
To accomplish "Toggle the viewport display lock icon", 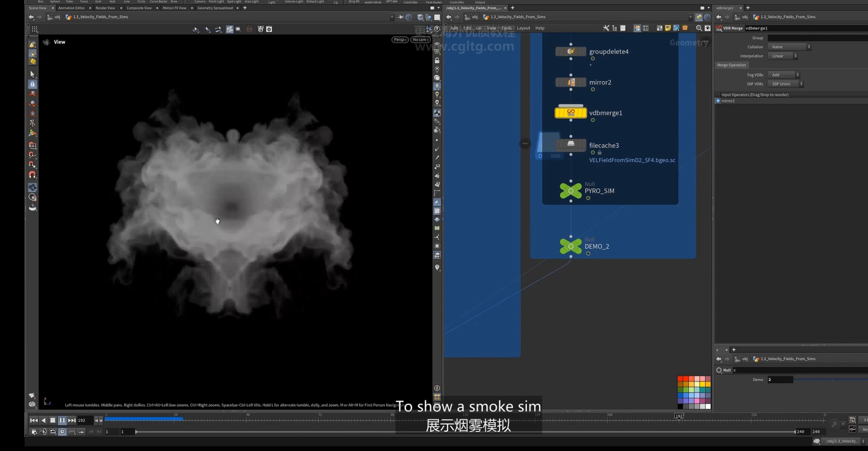I will click(437, 60).
